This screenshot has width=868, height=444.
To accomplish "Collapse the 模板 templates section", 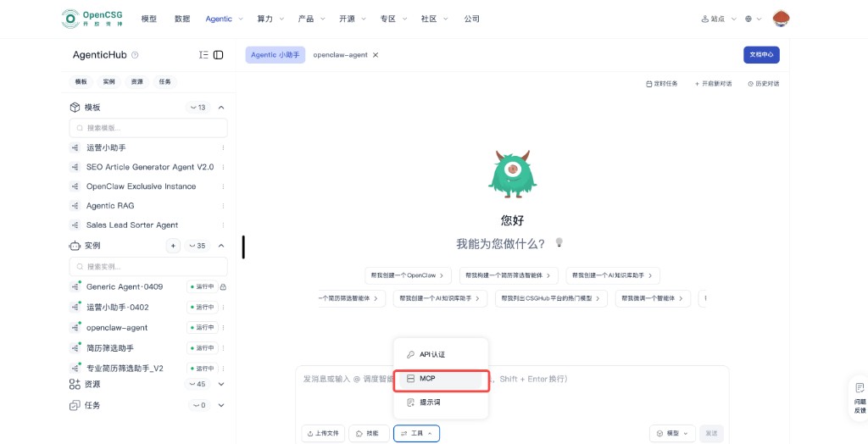I will pyautogui.click(x=221, y=108).
